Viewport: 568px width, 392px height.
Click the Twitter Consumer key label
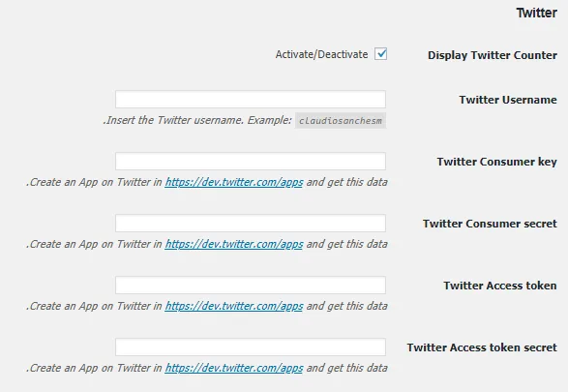(x=496, y=162)
